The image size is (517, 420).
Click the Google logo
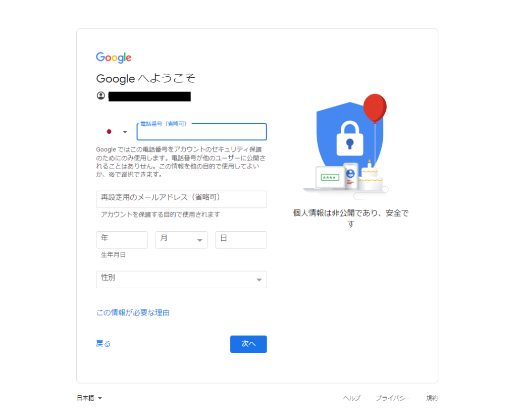[x=114, y=58]
